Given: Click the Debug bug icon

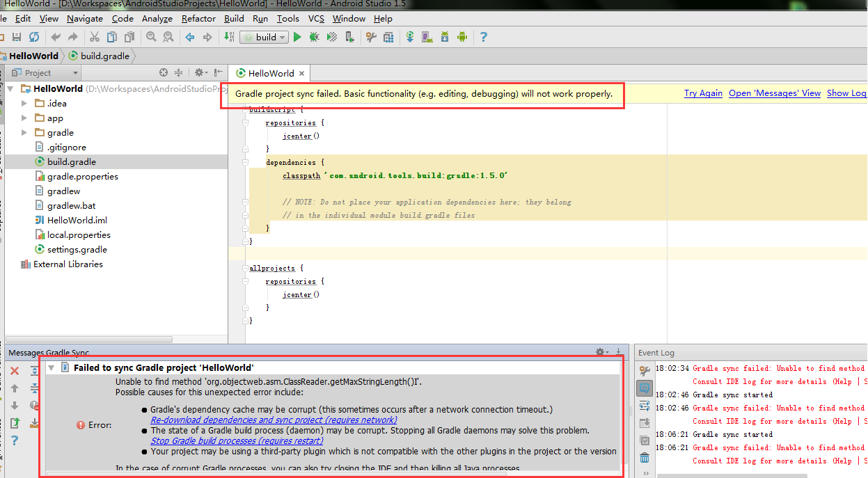Looking at the screenshot, I should [x=315, y=37].
